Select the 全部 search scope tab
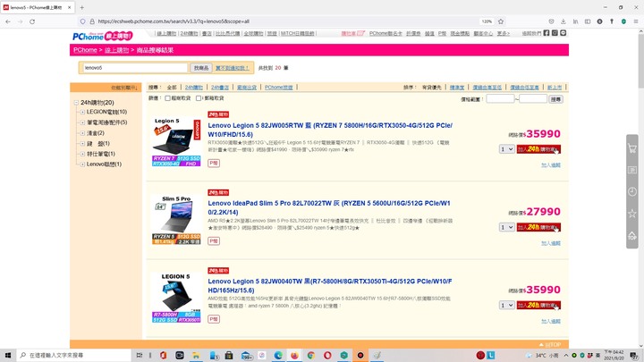Viewport: 644px width, 362px height. click(x=172, y=88)
